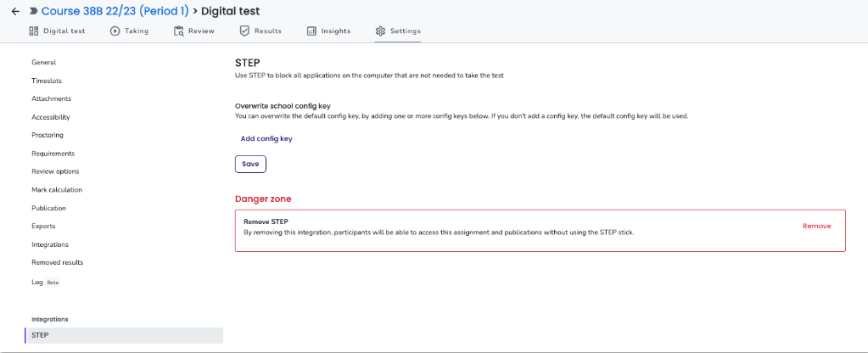Click the course tag icon beside Course 38B
The height and width of the screenshot is (353, 868).
[x=34, y=11]
